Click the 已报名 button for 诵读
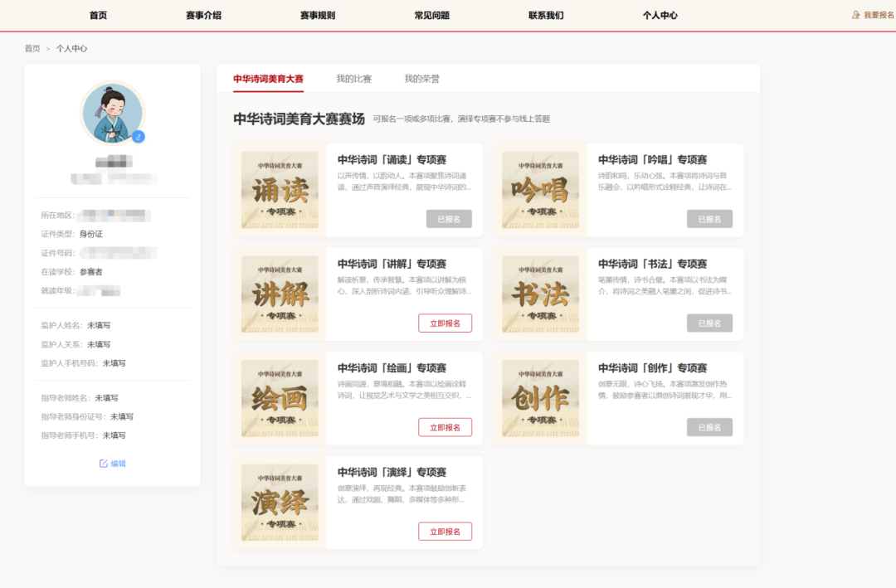The height and width of the screenshot is (588, 896). [x=449, y=219]
